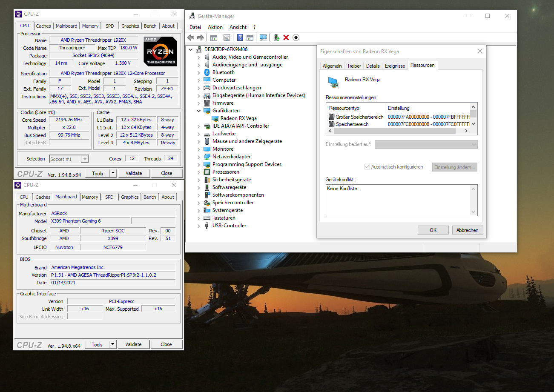Image resolution: width=554 pixels, height=392 pixels.
Task: Collapse the Grafikkarten tree node
Action: click(198, 111)
